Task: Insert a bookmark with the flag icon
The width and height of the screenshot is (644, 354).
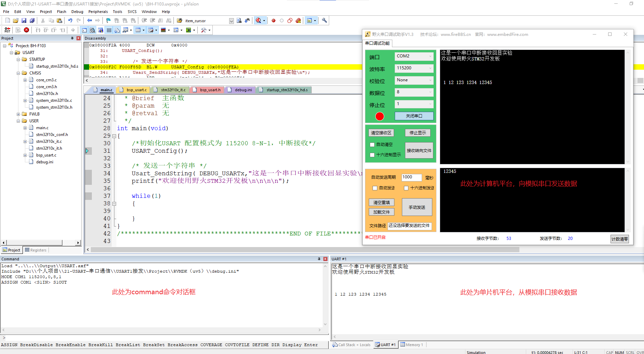Action: 109,21
